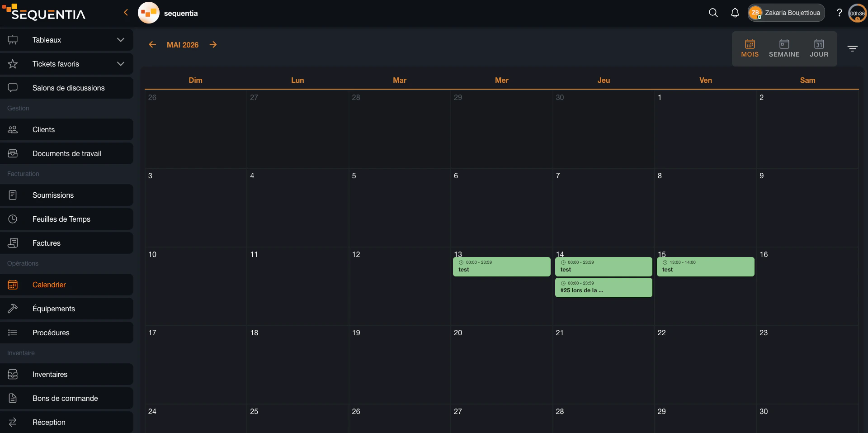Click the Clients people icon
The image size is (868, 433).
(13, 129)
